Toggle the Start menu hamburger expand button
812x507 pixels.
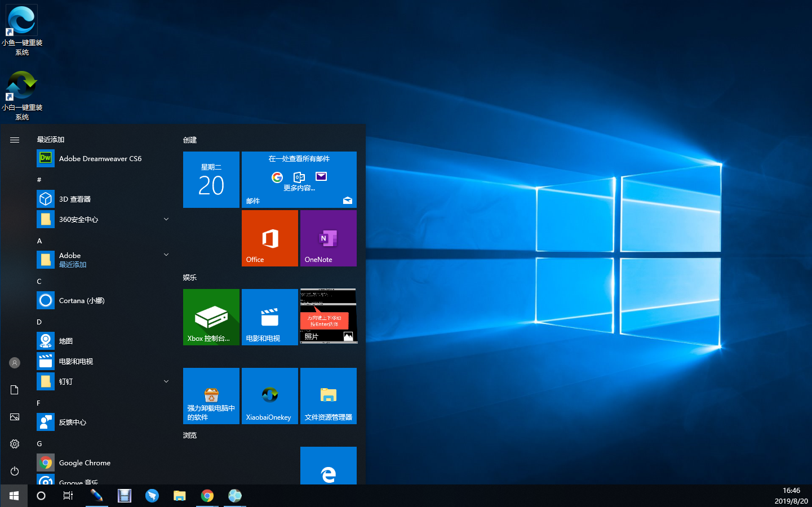coord(15,140)
